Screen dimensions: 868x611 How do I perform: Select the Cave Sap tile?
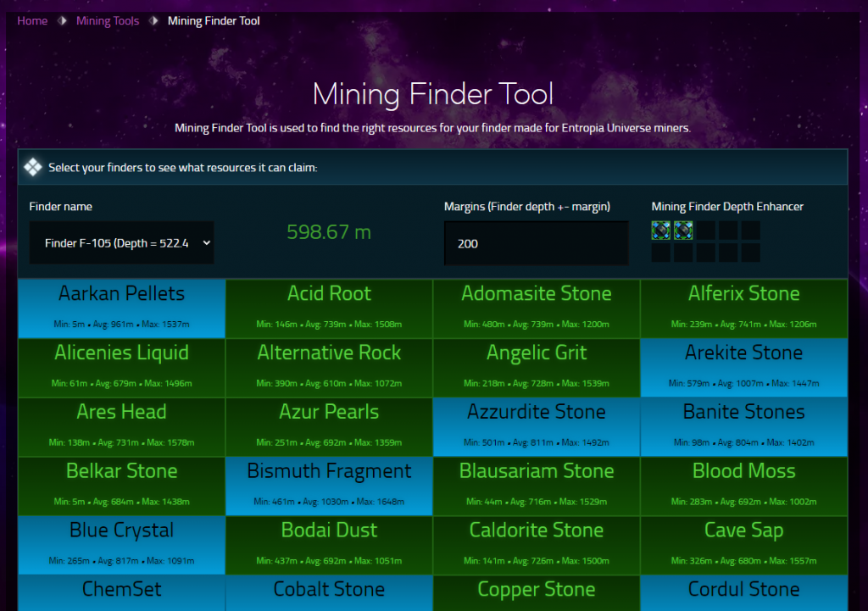(744, 546)
